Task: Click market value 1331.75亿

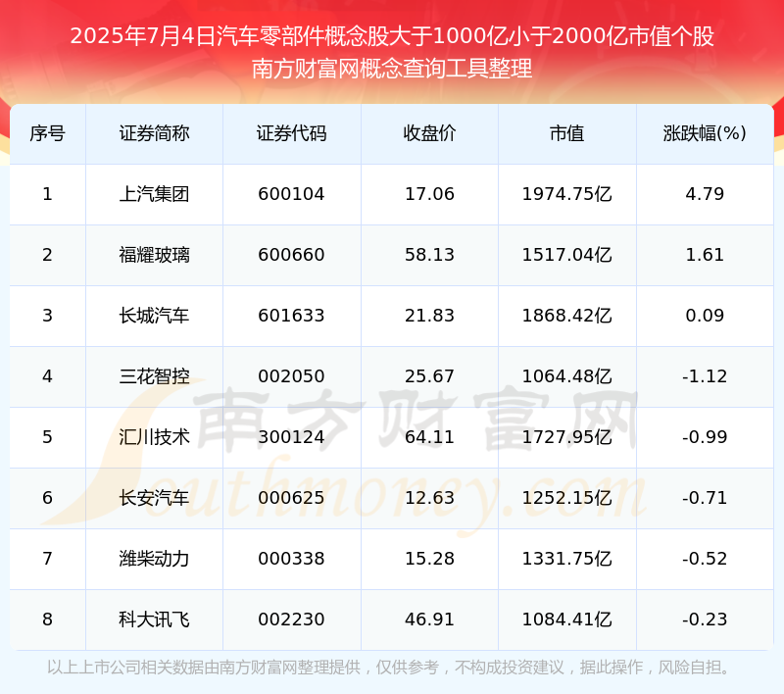Action: 567,559
